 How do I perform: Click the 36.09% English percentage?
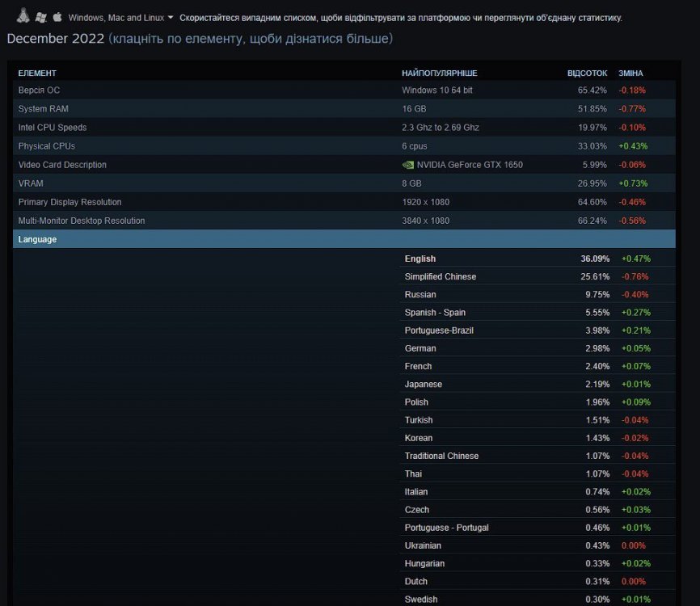(x=595, y=259)
